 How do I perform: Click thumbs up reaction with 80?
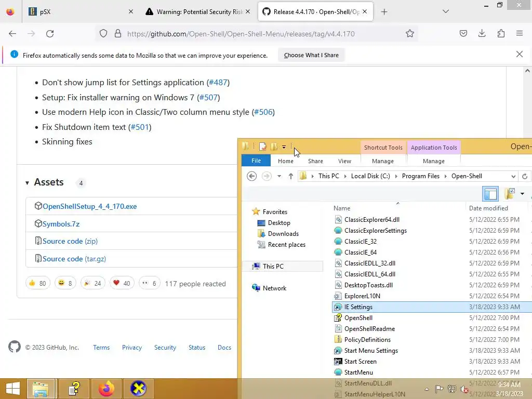click(37, 283)
